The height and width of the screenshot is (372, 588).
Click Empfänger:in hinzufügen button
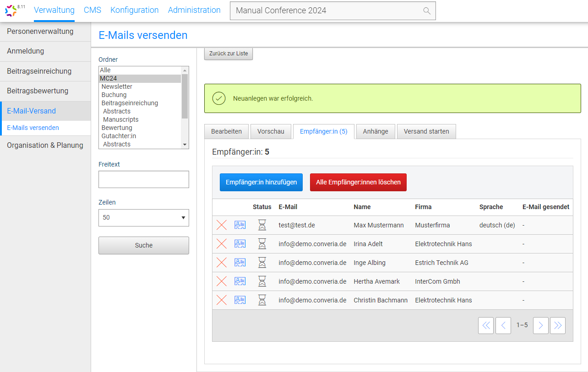coord(261,182)
